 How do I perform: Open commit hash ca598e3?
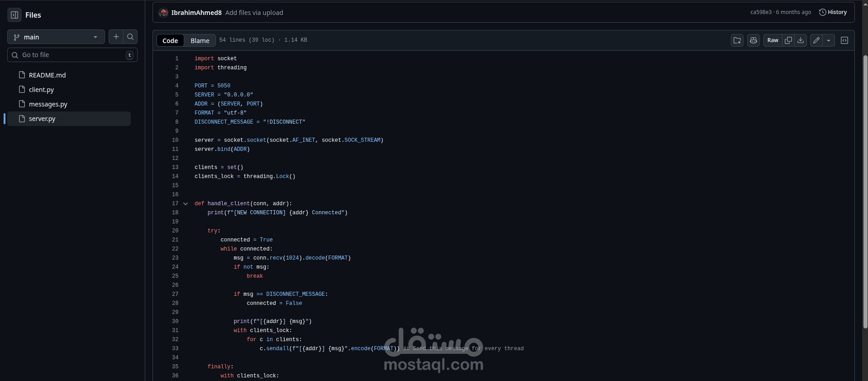[x=761, y=12]
